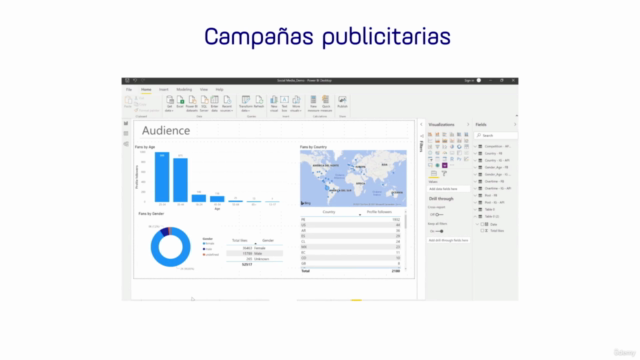
Task: Click the ellipsis to get more visuals
Action: point(452,165)
